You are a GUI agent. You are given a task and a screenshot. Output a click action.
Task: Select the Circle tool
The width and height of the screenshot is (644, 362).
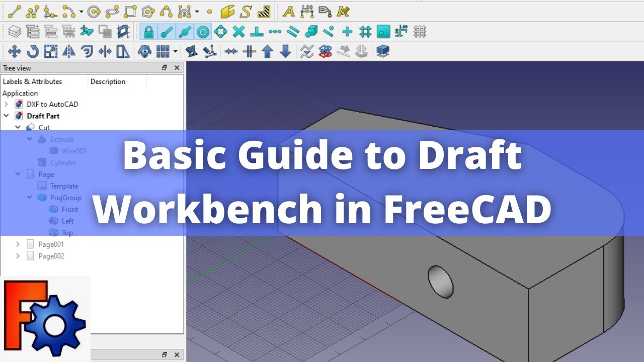coord(94,11)
